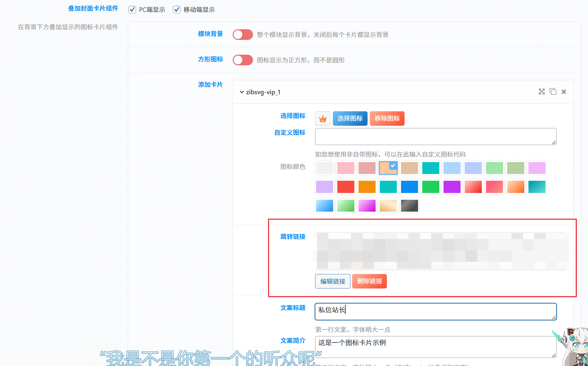
Task: Click the 选择图标 button
Action: tap(350, 119)
